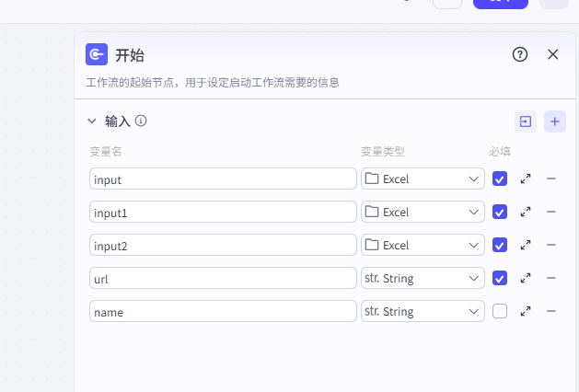Open type dropdown for input variable
Image resolution: width=579 pixels, height=392 pixels.
point(423,179)
